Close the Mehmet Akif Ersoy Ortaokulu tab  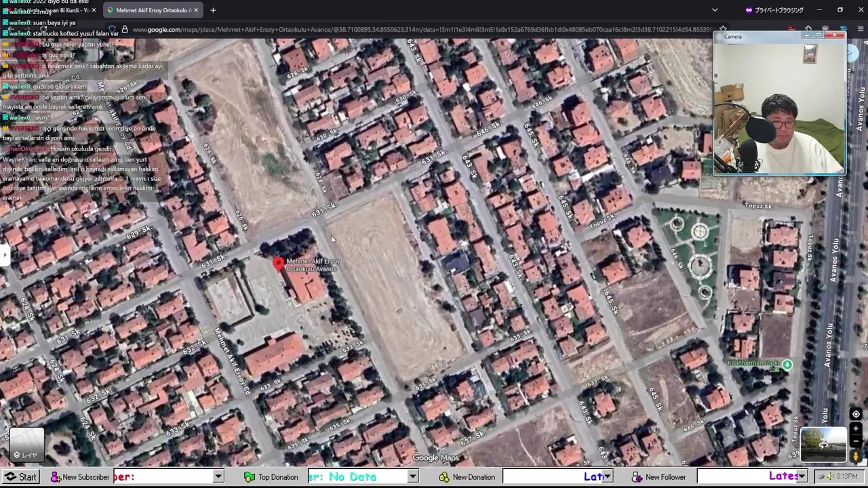point(196,10)
